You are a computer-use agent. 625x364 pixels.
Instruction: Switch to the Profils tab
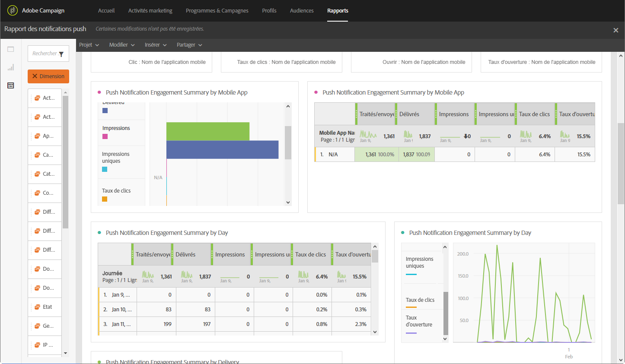click(x=269, y=11)
